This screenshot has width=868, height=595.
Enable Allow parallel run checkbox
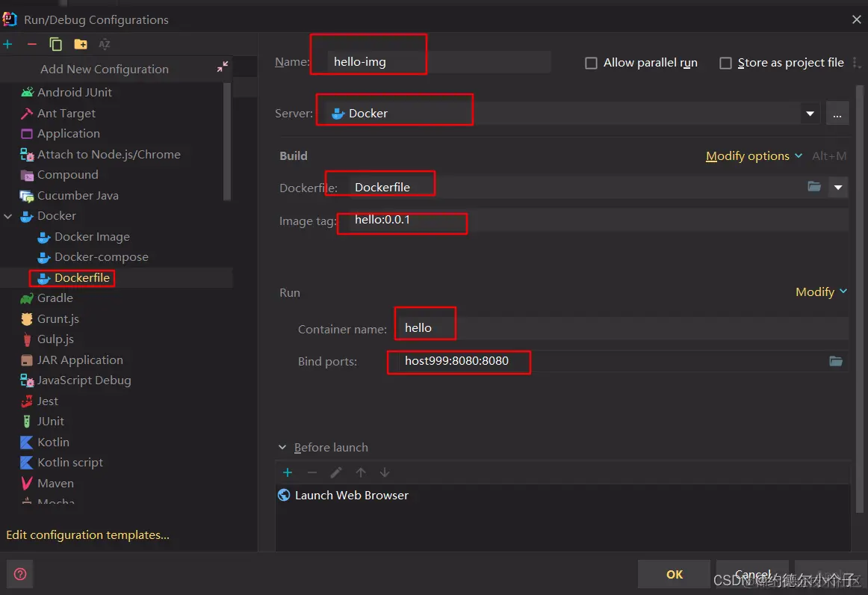tap(591, 63)
